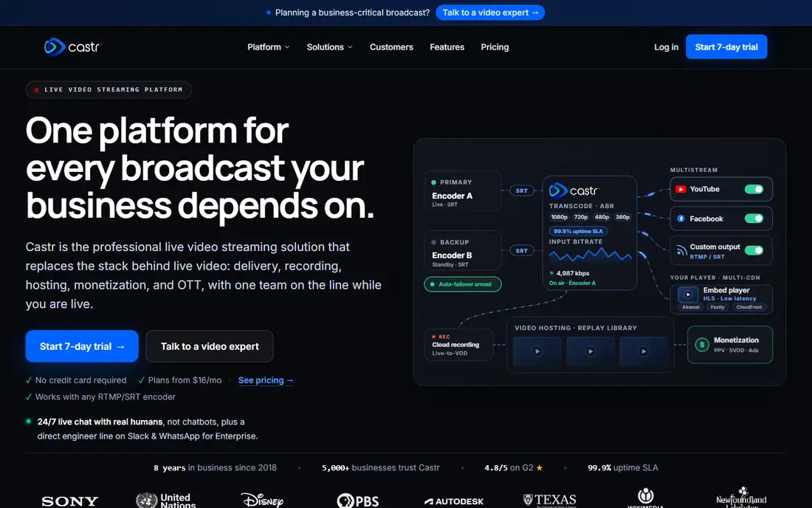The height and width of the screenshot is (508, 812).
Task: Click the Texas logo
Action: coord(549,500)
